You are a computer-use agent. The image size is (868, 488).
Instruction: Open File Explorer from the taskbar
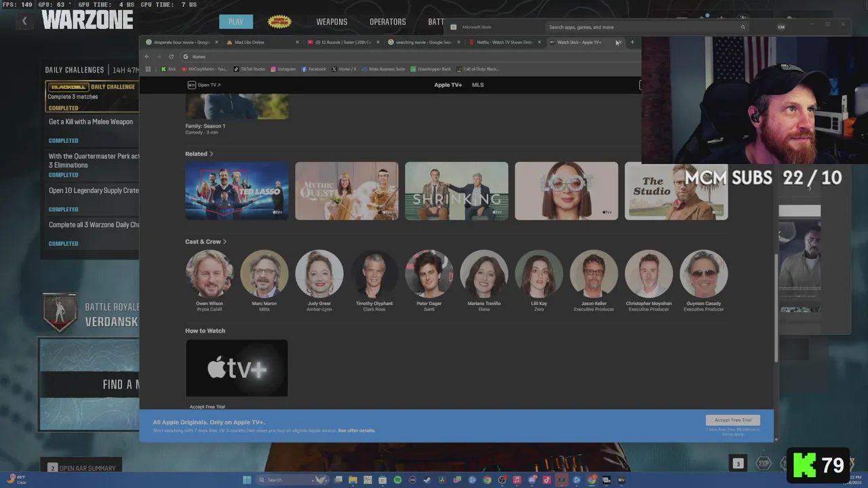point(353,480)
